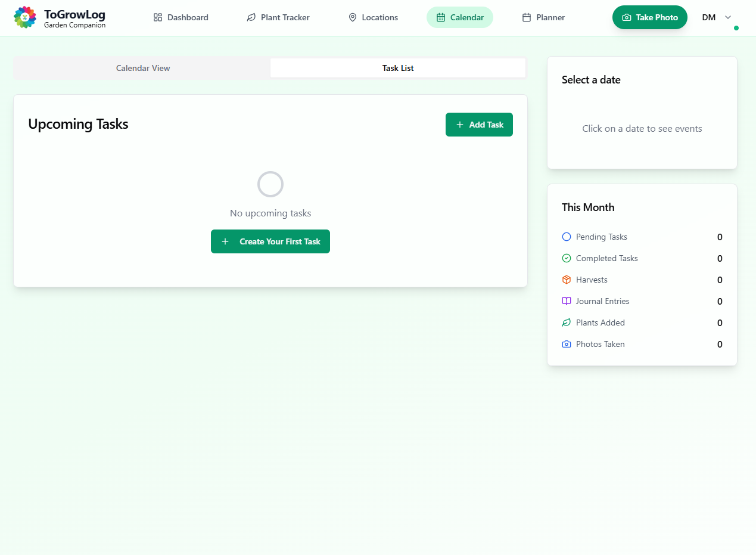
Task: Click the ToGrowLog flower logo
Action: [x=25, y=17]
